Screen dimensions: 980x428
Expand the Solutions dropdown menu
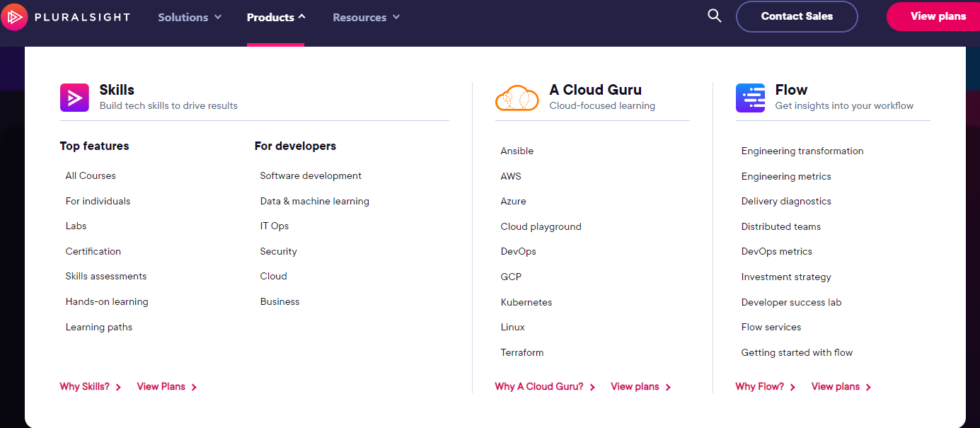pyautogui.click(x=190, y=17)
